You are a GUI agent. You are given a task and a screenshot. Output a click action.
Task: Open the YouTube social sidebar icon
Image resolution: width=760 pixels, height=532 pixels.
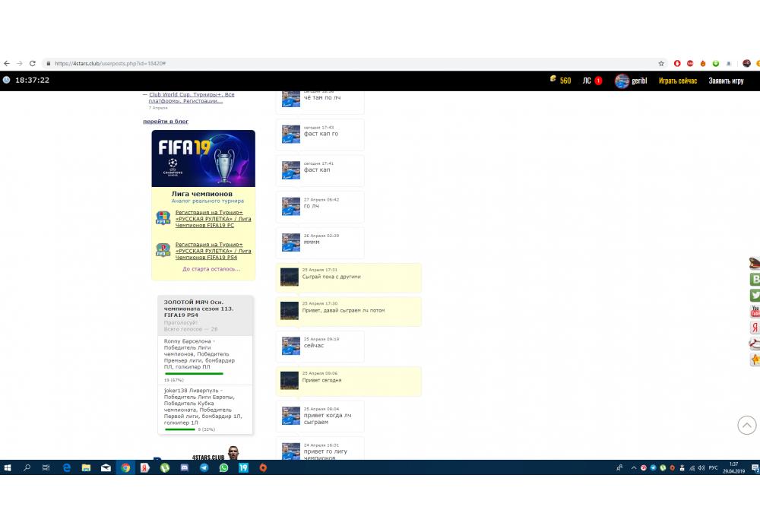[755, 312]
